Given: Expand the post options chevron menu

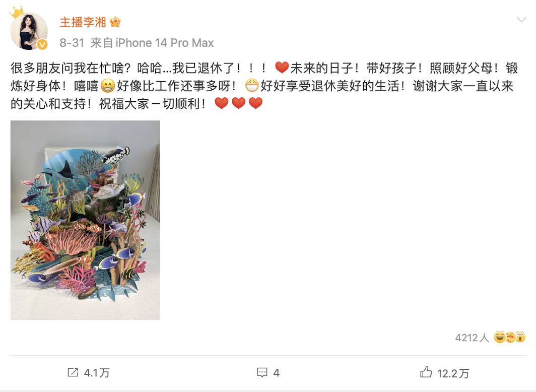Looking at the screenshot, I should [521, 20].
